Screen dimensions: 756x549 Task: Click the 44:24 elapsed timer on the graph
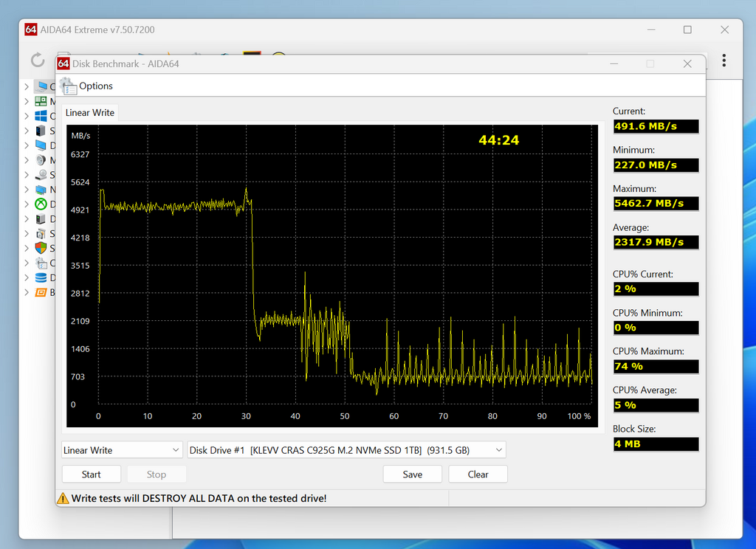[498, 140]
